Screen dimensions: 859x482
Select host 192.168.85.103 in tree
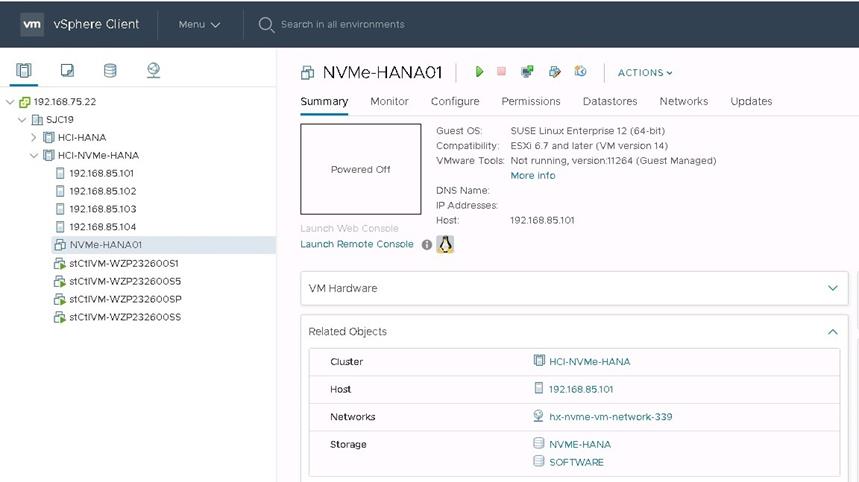[x=102, y=209]
